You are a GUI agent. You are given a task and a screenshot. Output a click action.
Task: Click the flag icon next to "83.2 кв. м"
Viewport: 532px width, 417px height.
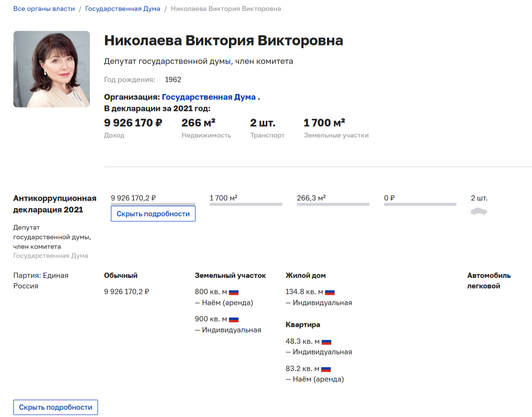coord(326,369)
